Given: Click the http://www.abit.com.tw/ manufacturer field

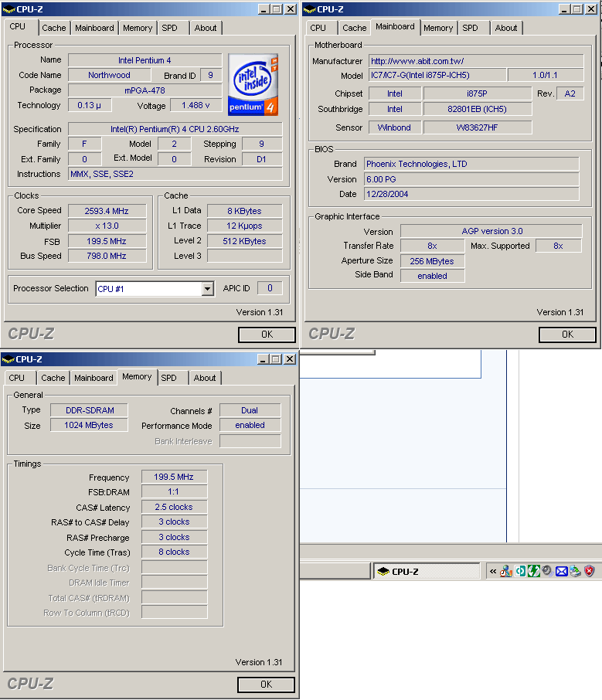Looking at the screenshot, I should click(x=476, y=61).
